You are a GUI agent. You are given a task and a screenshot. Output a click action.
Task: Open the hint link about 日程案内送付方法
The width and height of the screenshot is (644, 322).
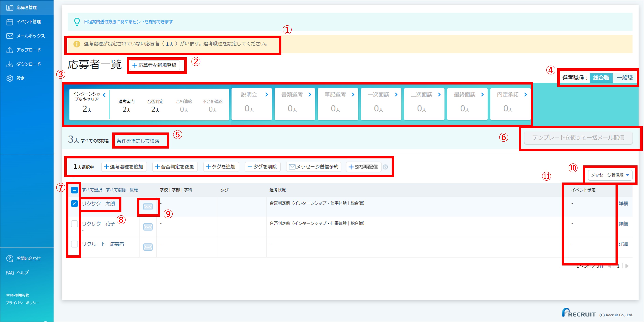coord(128,22)
